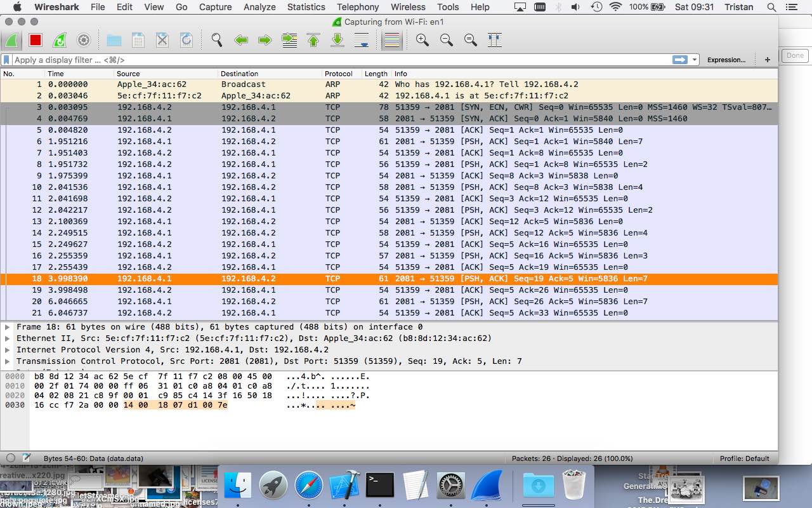
Task: Click Wireshark shark fin Dock icon
Action: pos(488,486)
